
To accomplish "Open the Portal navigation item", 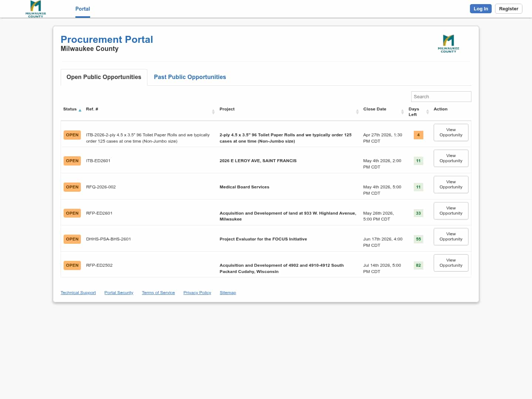I will pyautogui.click(x=82, y=9).
